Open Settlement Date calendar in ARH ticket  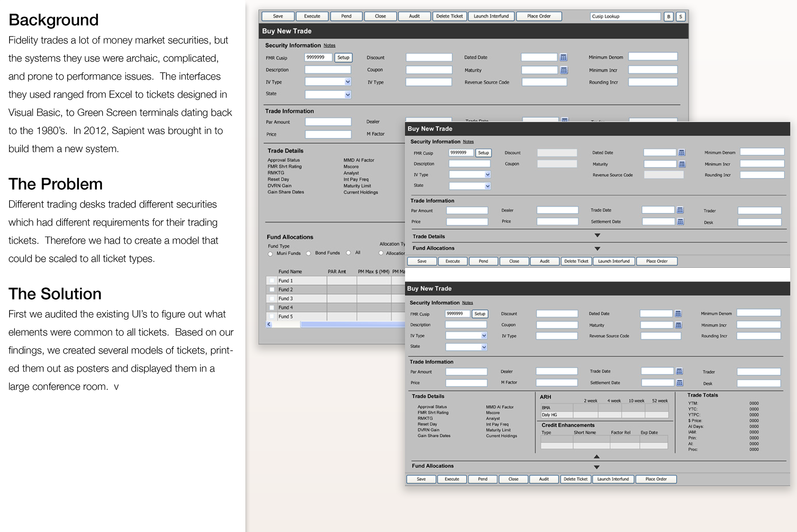680,383
